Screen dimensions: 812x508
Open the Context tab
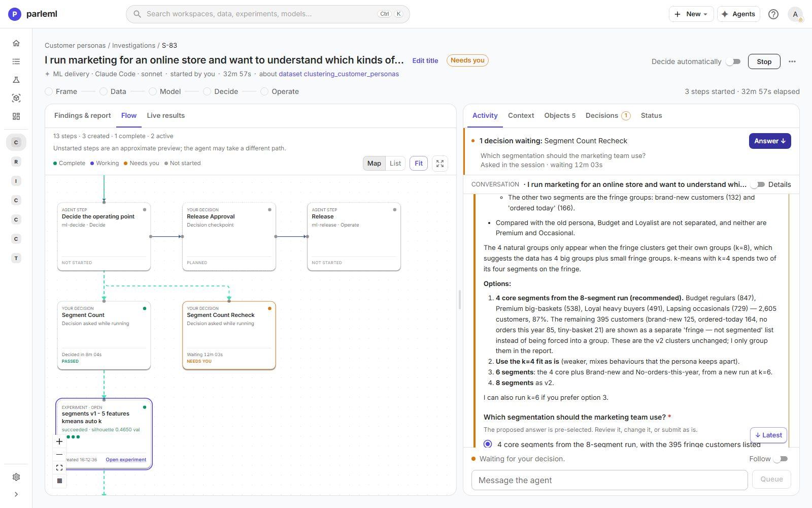click(521, 116)
